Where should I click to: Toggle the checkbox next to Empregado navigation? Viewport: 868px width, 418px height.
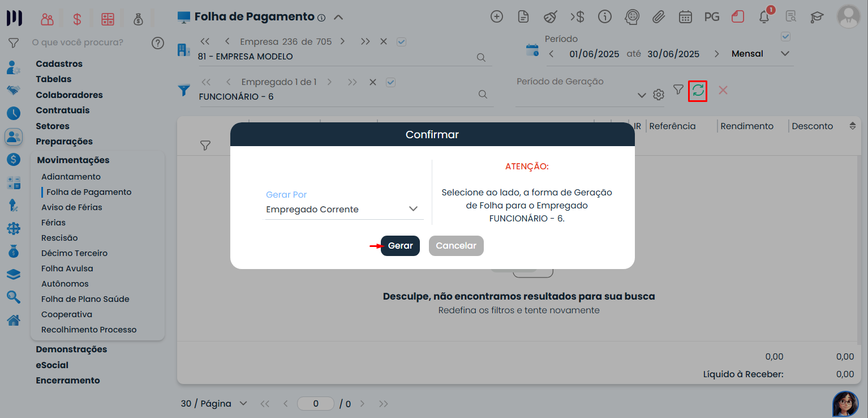point(390,82)
